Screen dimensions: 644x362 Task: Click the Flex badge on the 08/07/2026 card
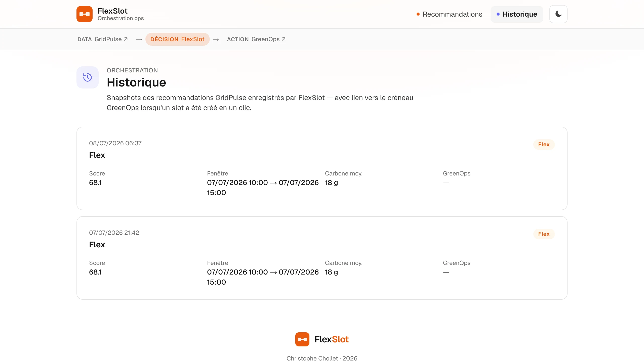point(544,145)
